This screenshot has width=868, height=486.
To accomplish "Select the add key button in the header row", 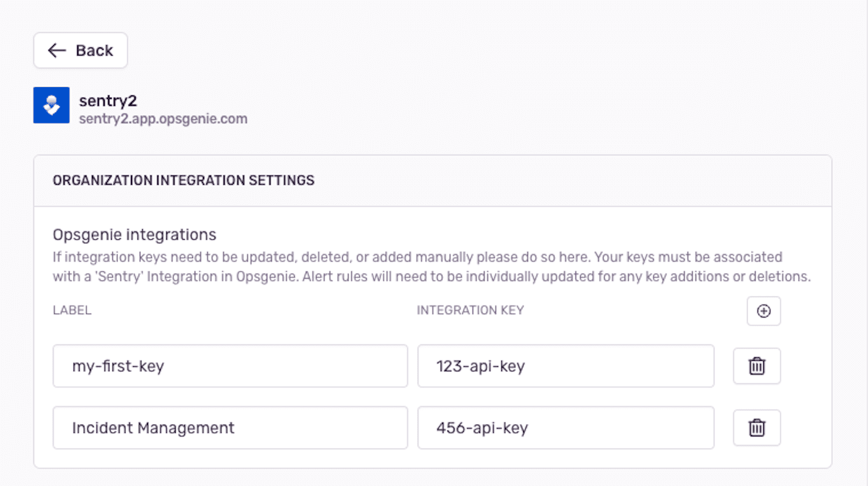I will tap(763, 311).
